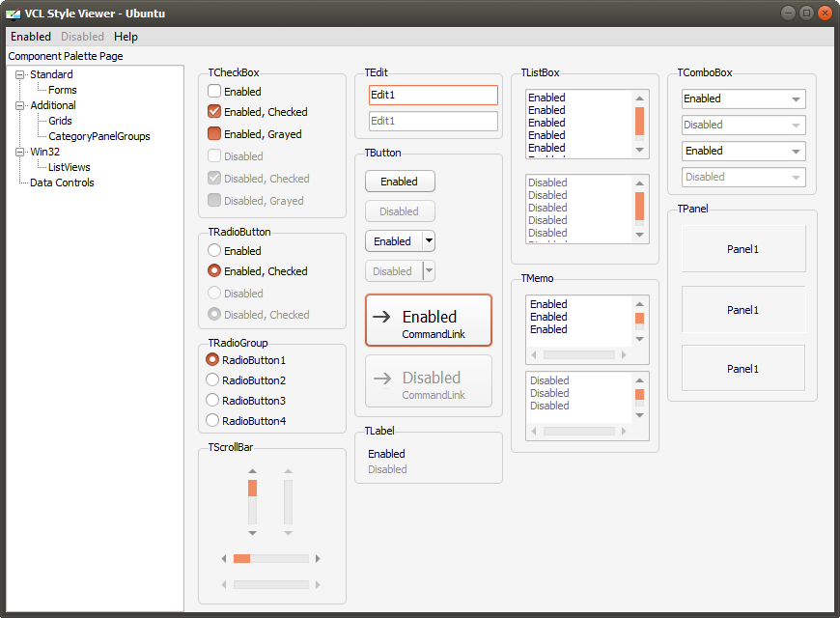Toggle the 'Enabled, Grayed' checkbox
Image resolution: width=840 pixels, height=618 pixels.
214,133
